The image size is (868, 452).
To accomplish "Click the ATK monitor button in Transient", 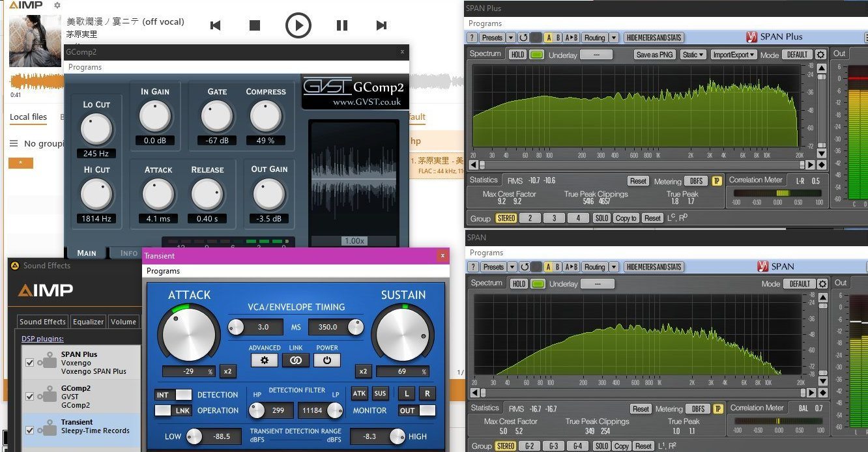I will 359,393.
